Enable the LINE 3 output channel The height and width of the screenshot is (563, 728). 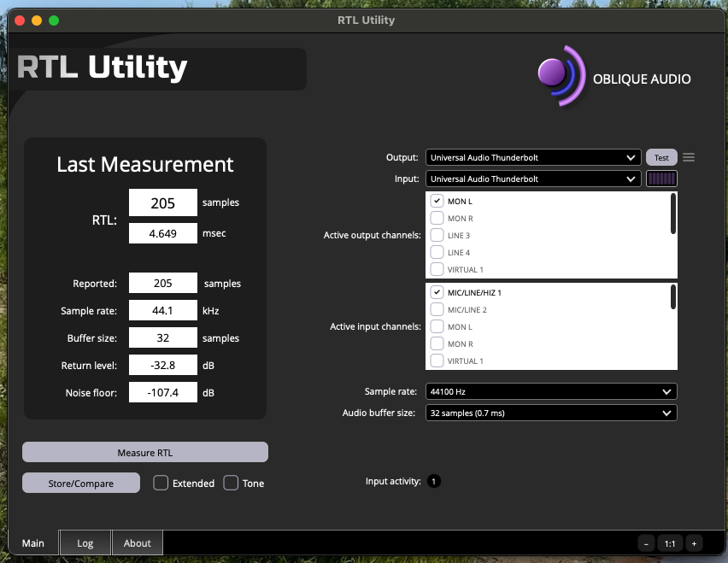coord(437,235)
